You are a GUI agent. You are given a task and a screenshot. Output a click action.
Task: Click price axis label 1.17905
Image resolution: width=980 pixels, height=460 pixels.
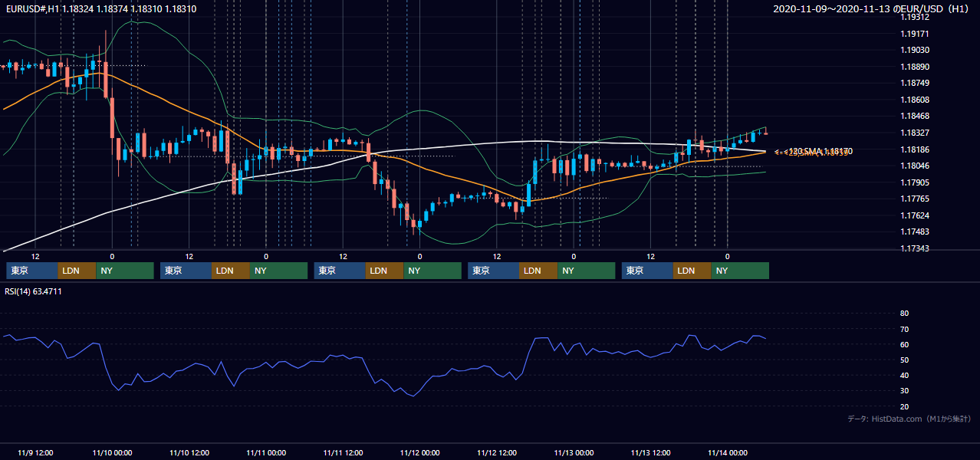coord(915,182)
